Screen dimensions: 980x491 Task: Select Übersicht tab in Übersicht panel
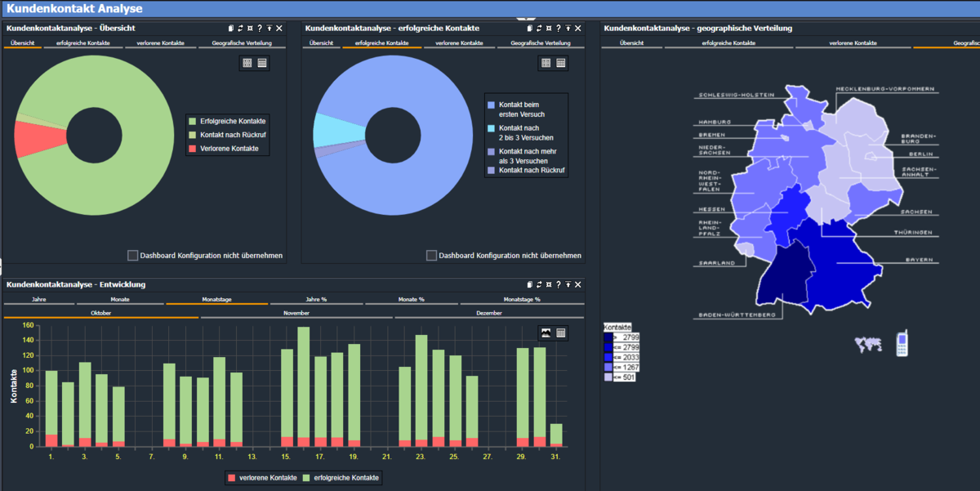22,42
